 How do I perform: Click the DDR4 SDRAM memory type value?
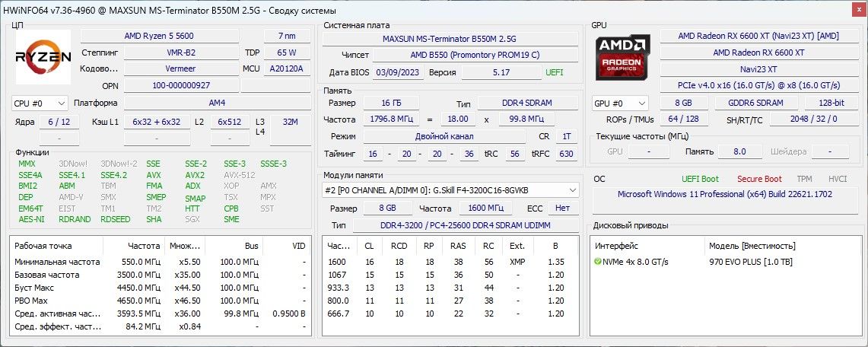click(527, 103)
